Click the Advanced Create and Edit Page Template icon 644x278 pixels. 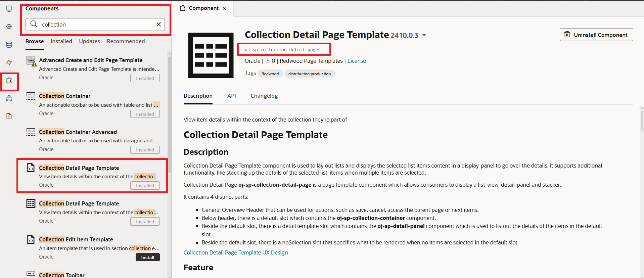[31, 61]
